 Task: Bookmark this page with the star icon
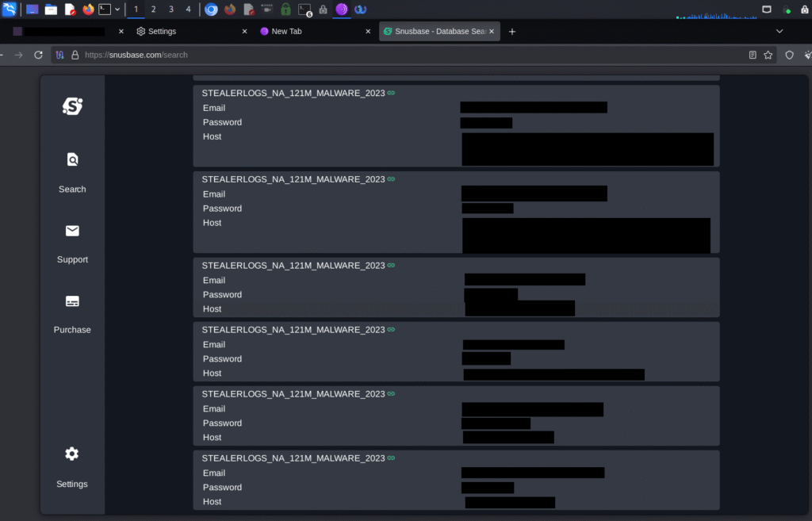[768, 55]
